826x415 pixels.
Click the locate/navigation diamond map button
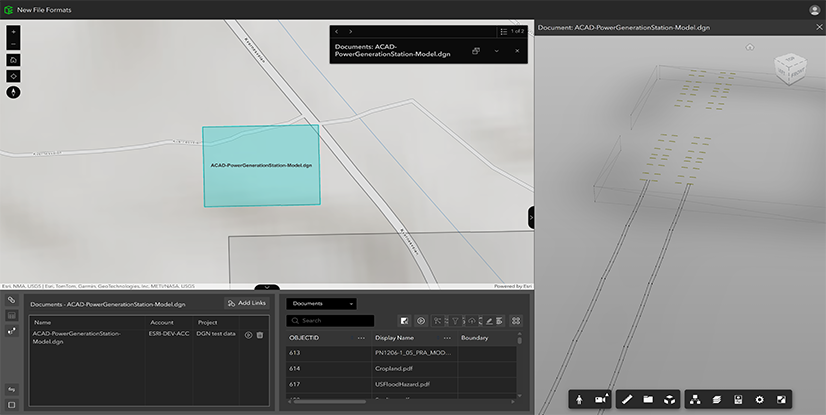coord(13,76)
